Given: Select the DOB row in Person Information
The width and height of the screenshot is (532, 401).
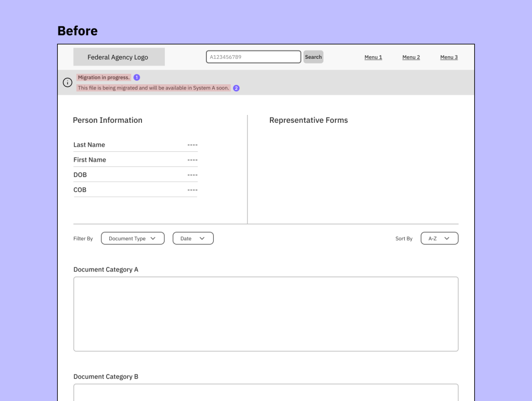Looking at the screenshot, I should point(135,175).
